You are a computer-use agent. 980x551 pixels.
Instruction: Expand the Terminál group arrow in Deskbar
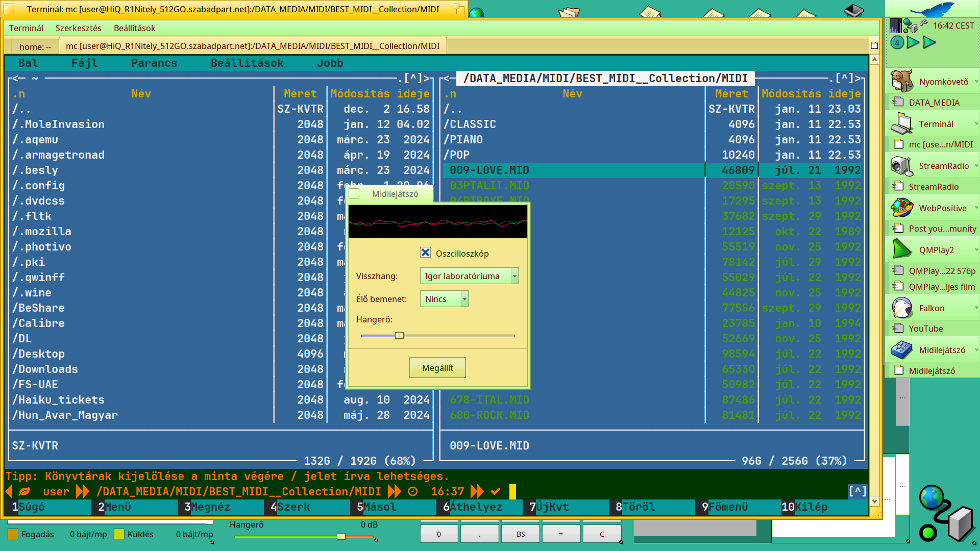[x=976, y=123]
